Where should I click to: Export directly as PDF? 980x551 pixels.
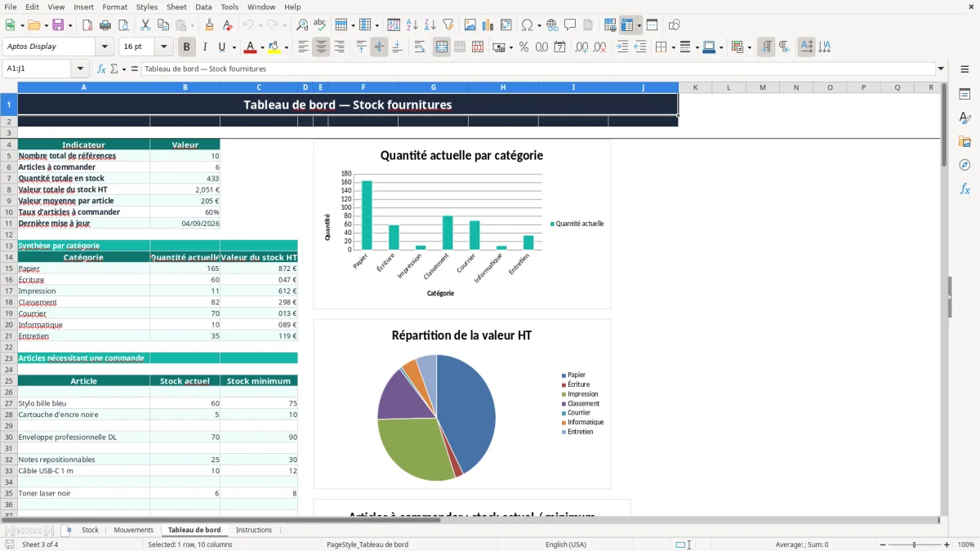pos(87,25)
